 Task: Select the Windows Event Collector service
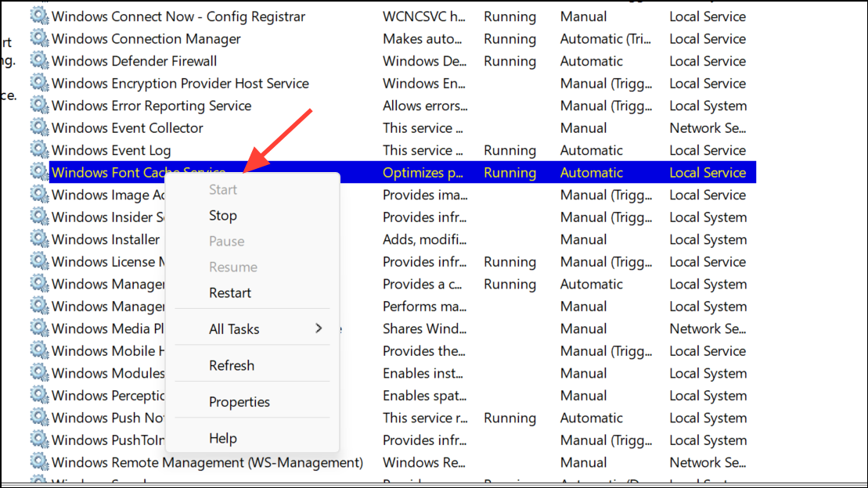(x=128, y=127)
